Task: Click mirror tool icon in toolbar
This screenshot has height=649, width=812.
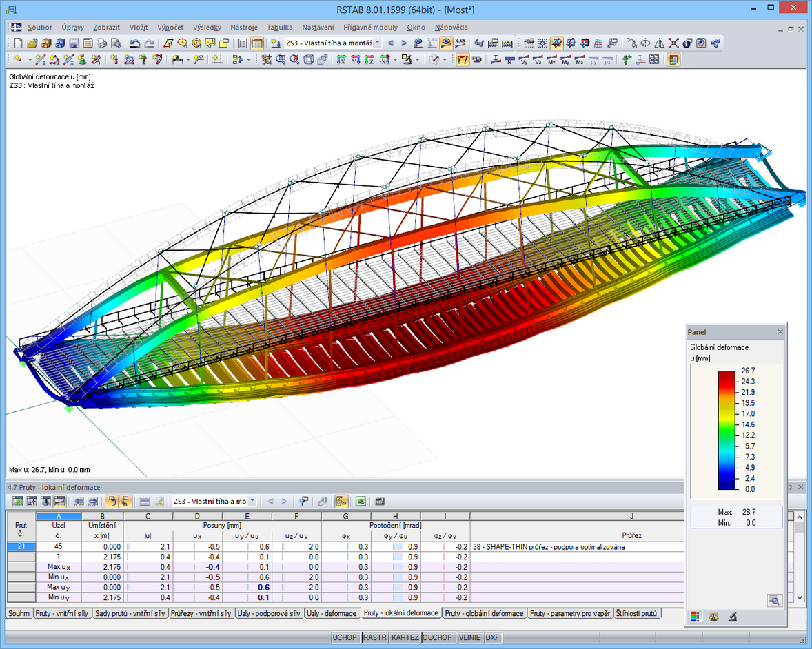Action: click(x=659, y=43)
